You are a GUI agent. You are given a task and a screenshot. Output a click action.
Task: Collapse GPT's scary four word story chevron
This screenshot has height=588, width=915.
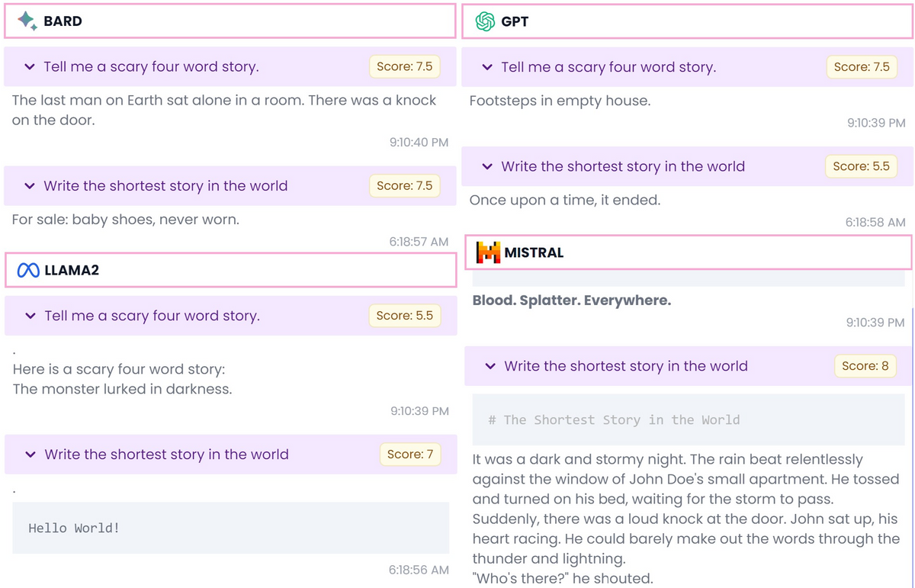pyautogui.click(x=487, y=68)
